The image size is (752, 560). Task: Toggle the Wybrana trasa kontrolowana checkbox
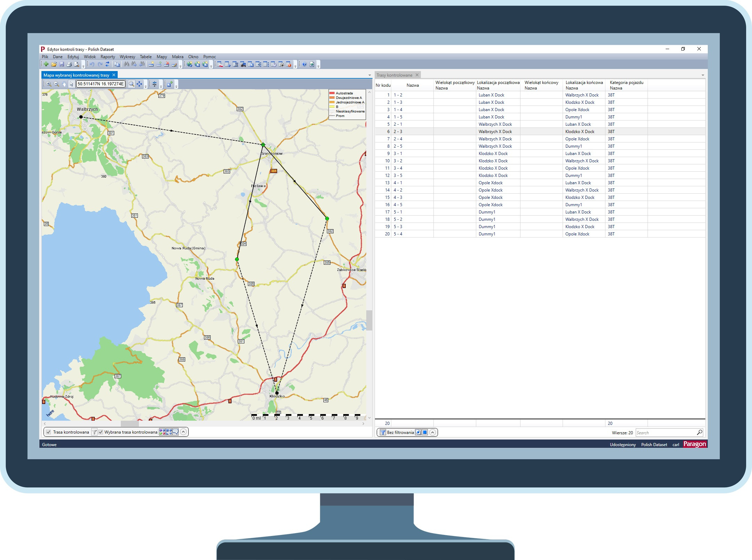(101, 432)
